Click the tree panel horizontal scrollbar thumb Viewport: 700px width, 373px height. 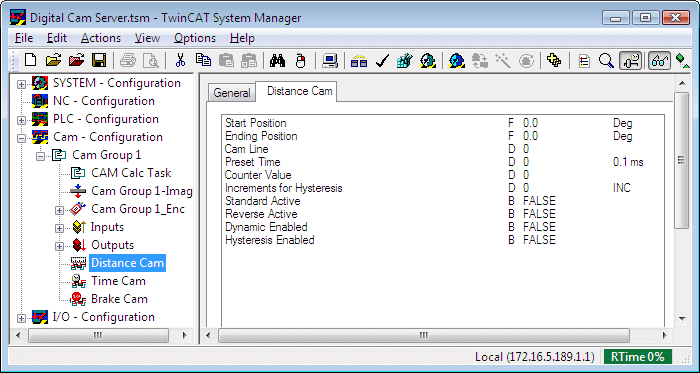[x=98, y=336]
